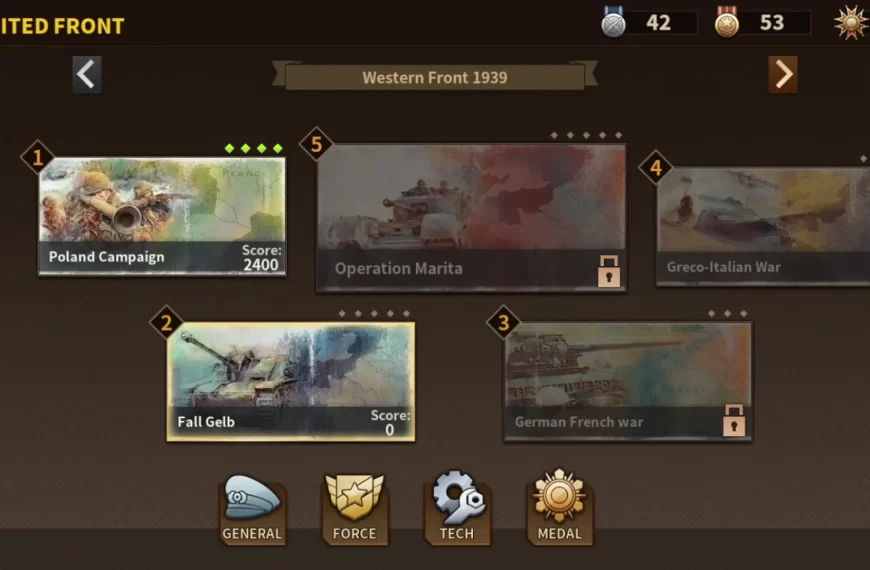Go to the previous front with left arrow
The image size is (870, 570).
coord(87,74)
